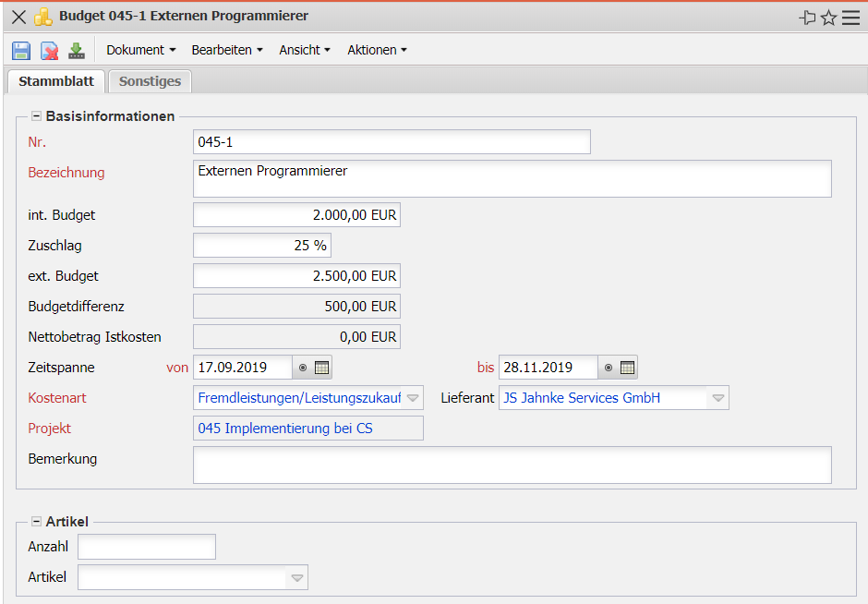Open the hamburger menu icon
The height and width of the screenshot is (604, 868).
(x=850, y=18)
